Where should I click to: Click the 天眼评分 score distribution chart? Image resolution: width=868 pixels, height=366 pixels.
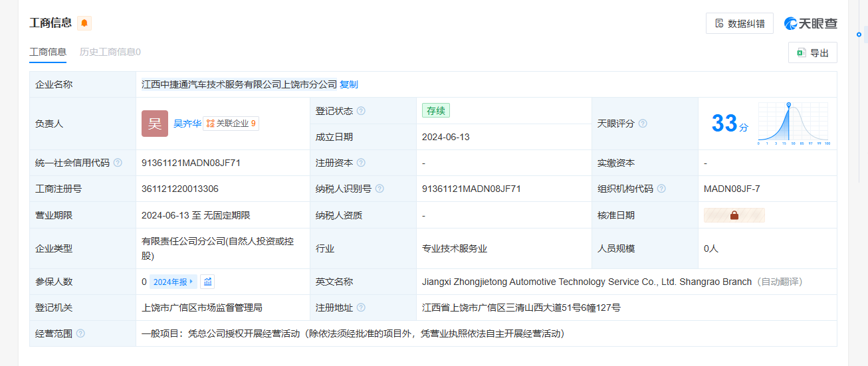pos(793,124)
